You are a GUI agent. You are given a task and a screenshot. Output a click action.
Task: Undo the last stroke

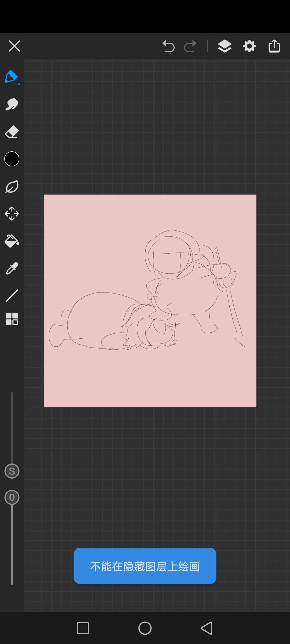tap(169, 46)
